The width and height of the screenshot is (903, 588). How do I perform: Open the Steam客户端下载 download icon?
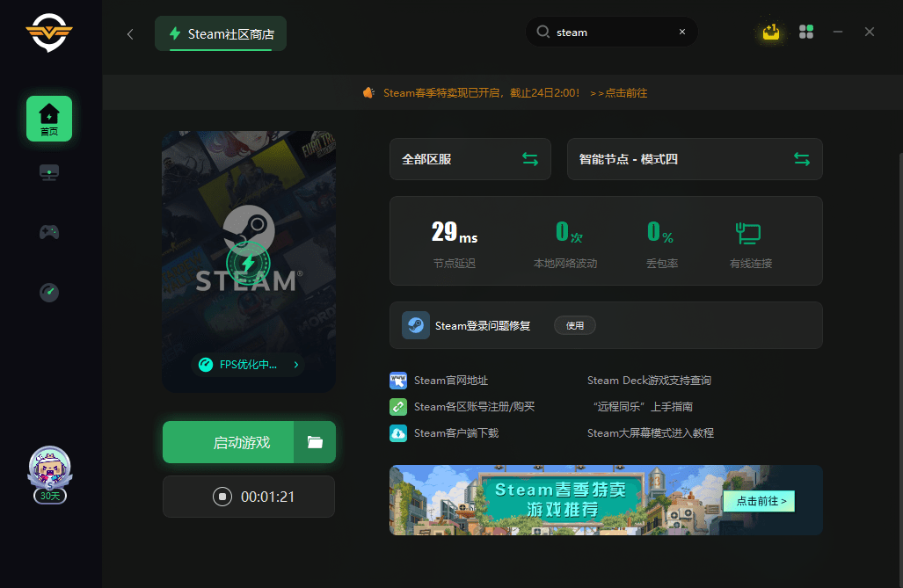pyautogui.click(x=400, y=432)
